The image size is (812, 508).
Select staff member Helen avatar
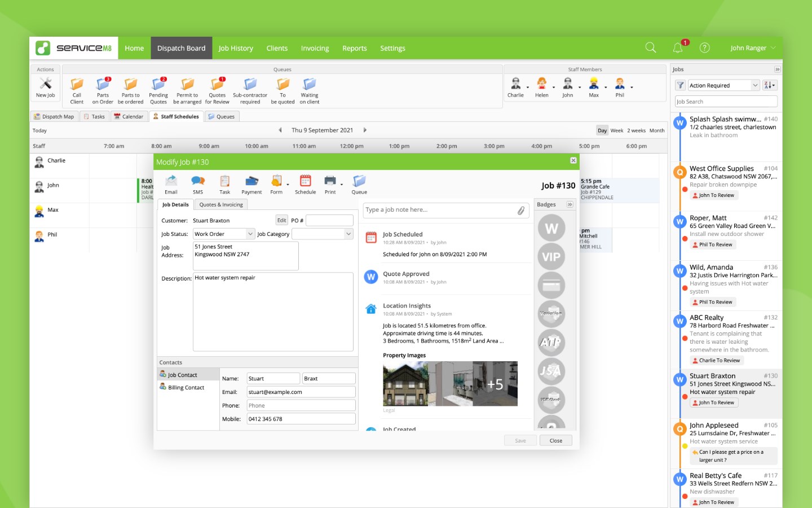(541, 84)
